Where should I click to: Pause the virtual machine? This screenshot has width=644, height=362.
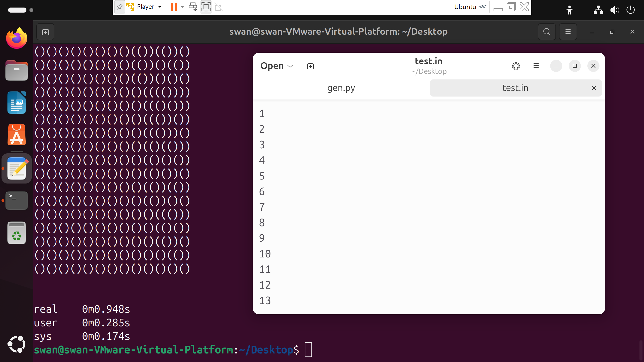pos(174,7)
